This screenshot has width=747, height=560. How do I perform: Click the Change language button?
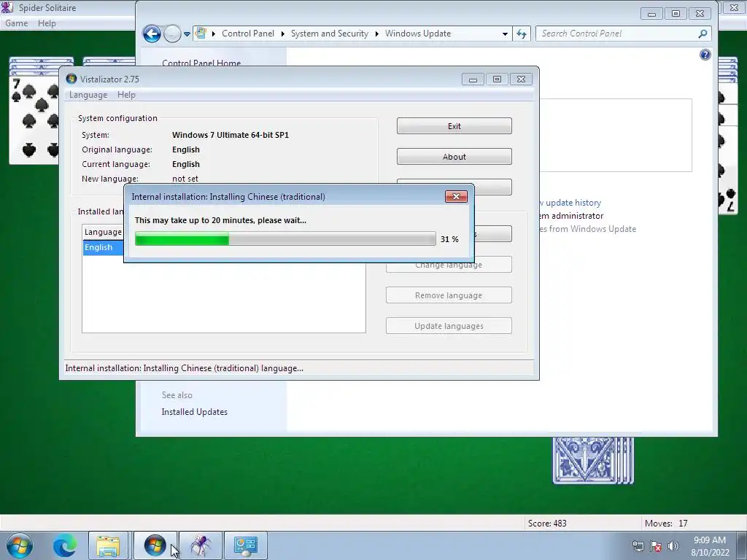coord(449,265)
